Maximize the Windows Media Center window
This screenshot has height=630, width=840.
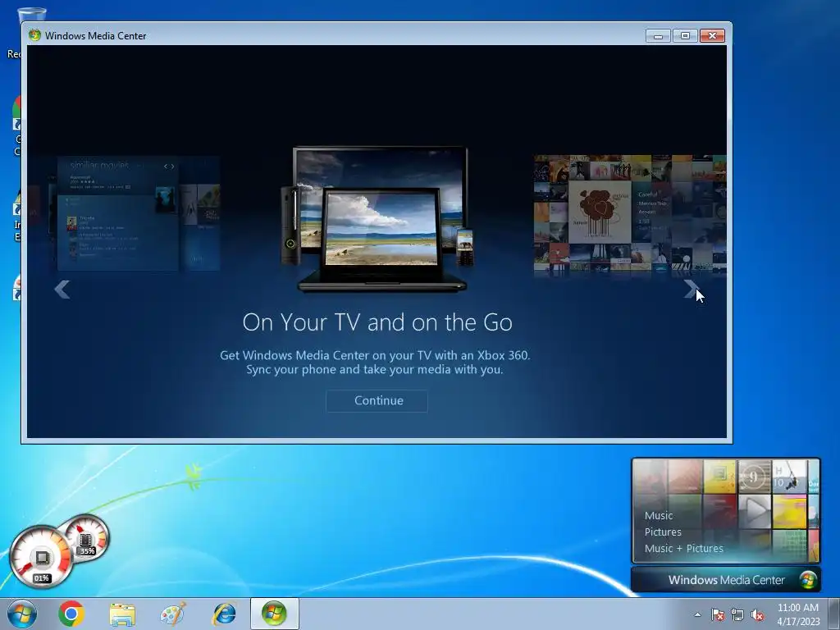point(685,36)
